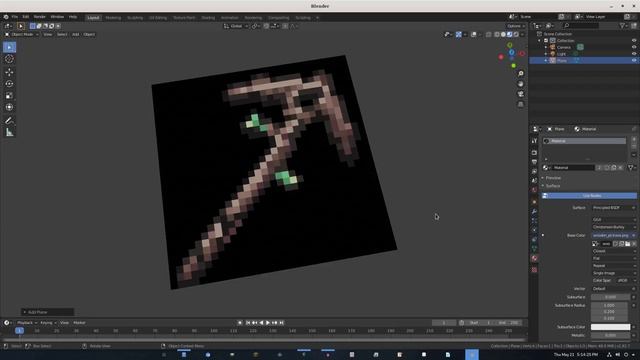
Task: Select the Select Box tool
Action: point(9,47)
